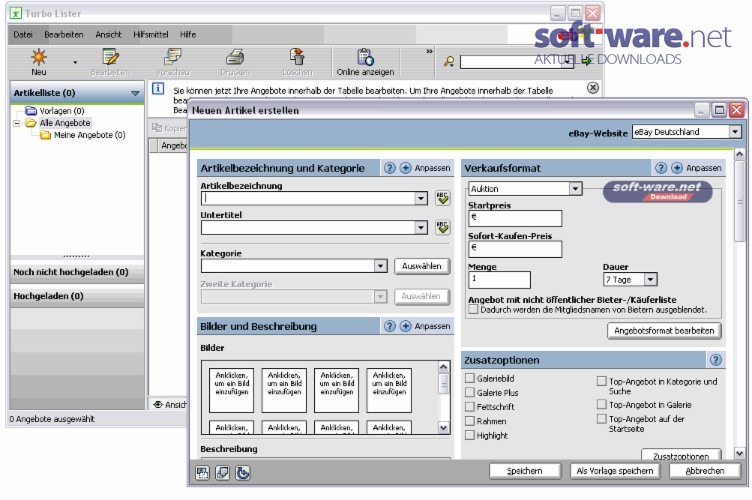Open the Artikelbezeichnung dropdown arrow
Screen dimensions: 752x500
pyautogui.click(x=421, y=198)
